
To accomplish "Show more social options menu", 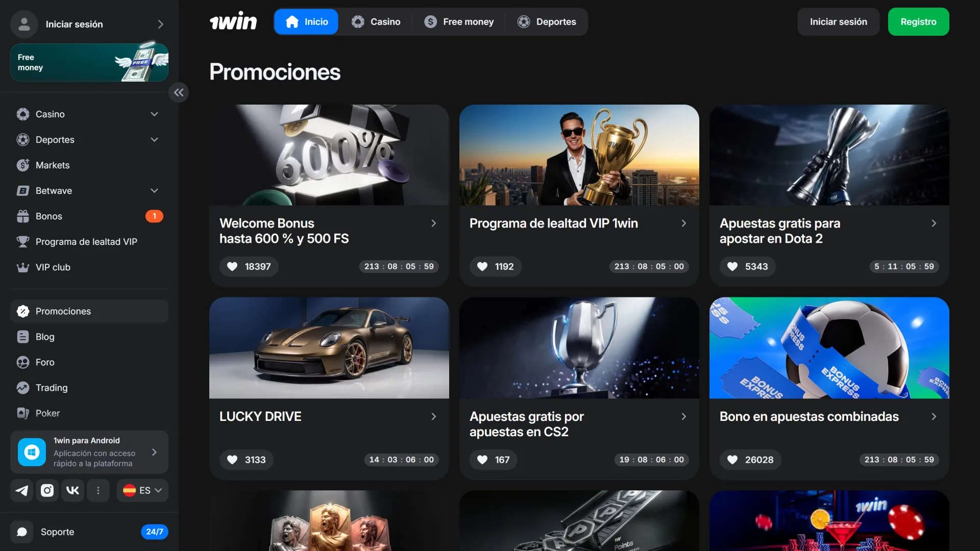I will 98,490.
